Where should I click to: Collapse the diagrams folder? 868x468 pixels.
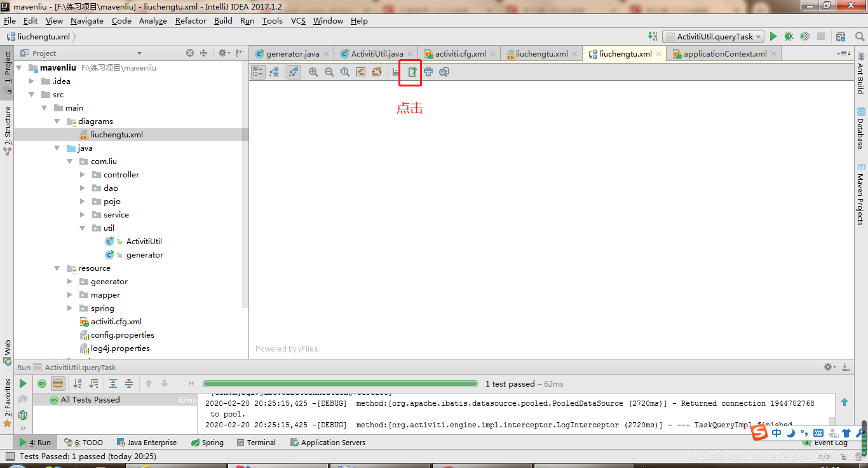(x=57, y=121)
